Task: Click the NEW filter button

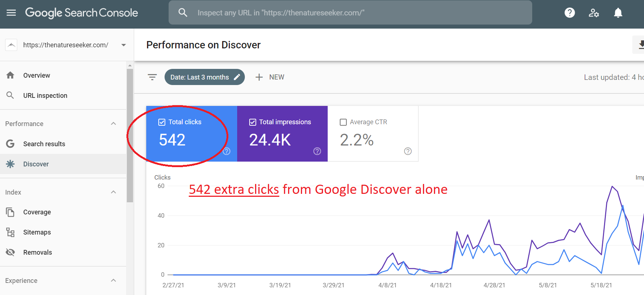Action: tap(270, 77)
